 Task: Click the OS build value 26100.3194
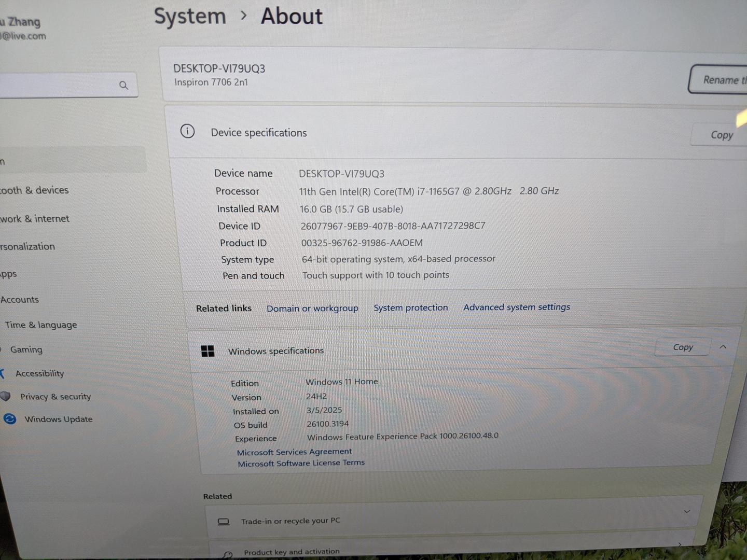327,424
